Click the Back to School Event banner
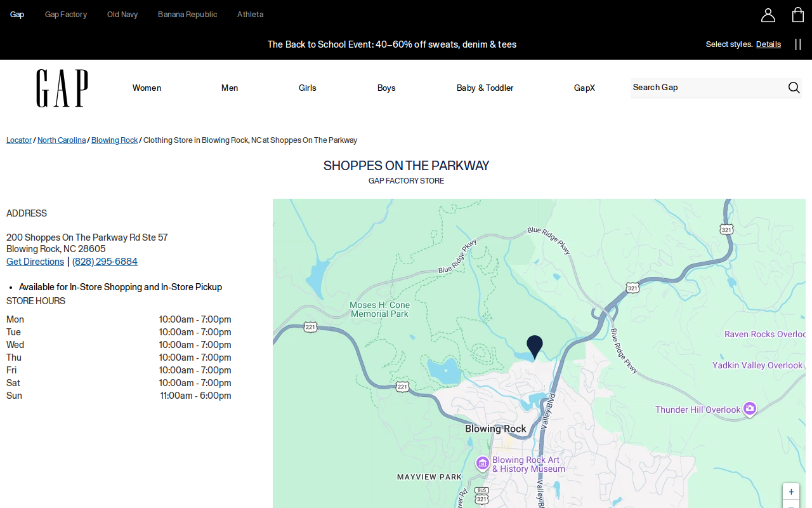 point(392,44)
